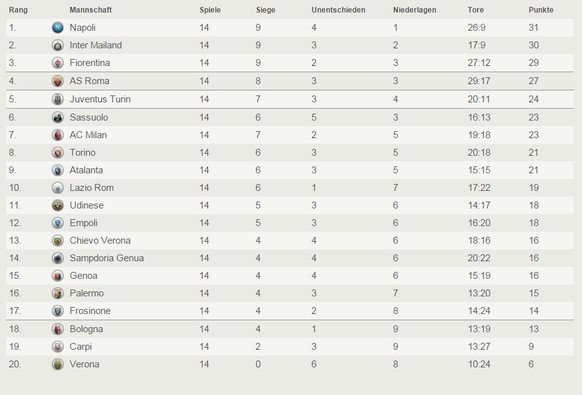The width and height of the screenshot is (582, 395).
Task: Open the Torino team link
Action: coord(82,153)
